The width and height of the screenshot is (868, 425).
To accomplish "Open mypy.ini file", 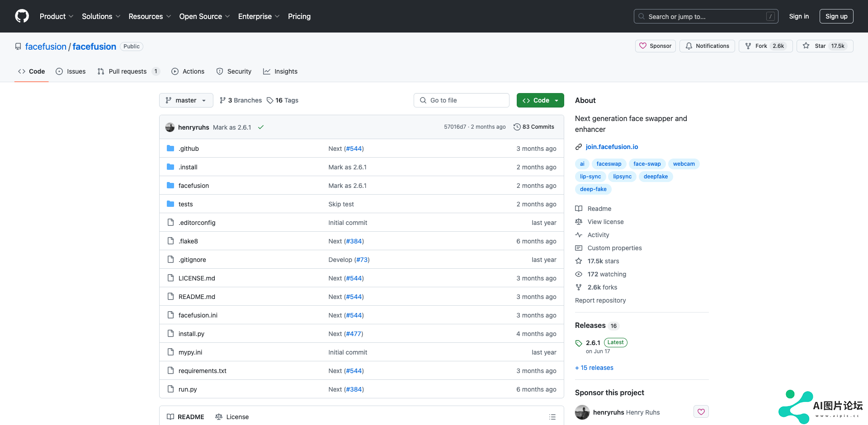I will (x=190, y=352).
